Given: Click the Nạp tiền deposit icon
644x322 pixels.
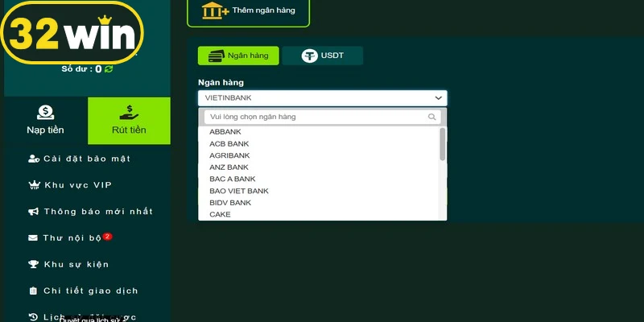Looking at the screenshot, I should pyautogui.click(x=45, y=112).
